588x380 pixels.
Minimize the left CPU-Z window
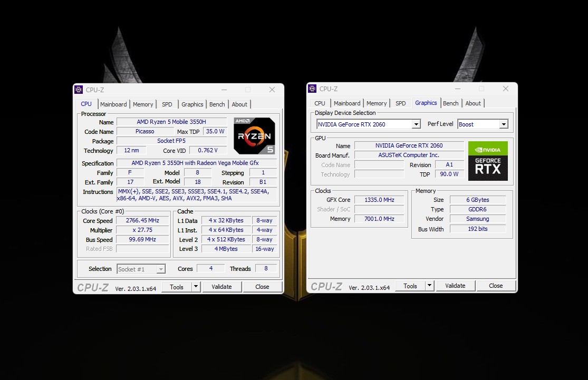(224, 90)
